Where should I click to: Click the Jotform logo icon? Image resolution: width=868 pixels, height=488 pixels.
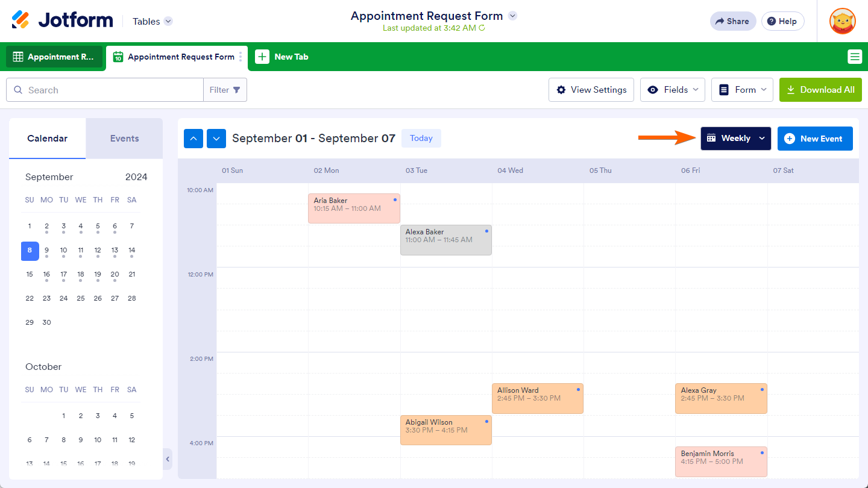click(x=20, y=20)
